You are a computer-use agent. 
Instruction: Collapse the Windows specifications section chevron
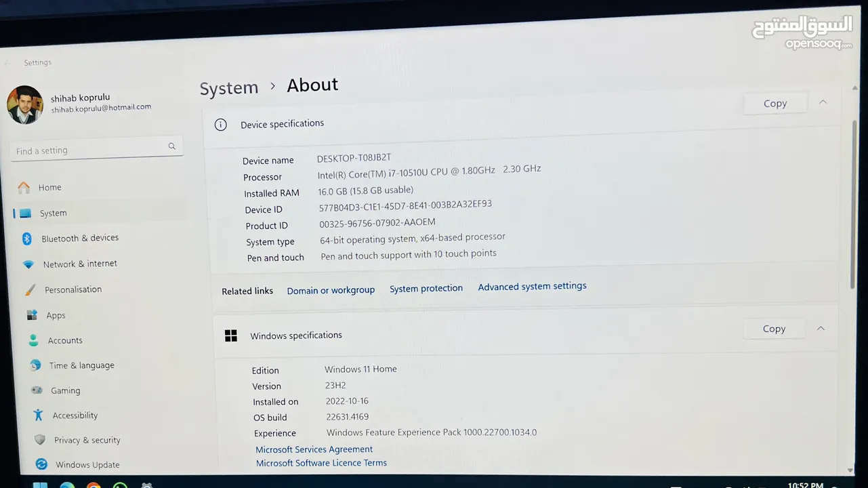pos(821,328)
